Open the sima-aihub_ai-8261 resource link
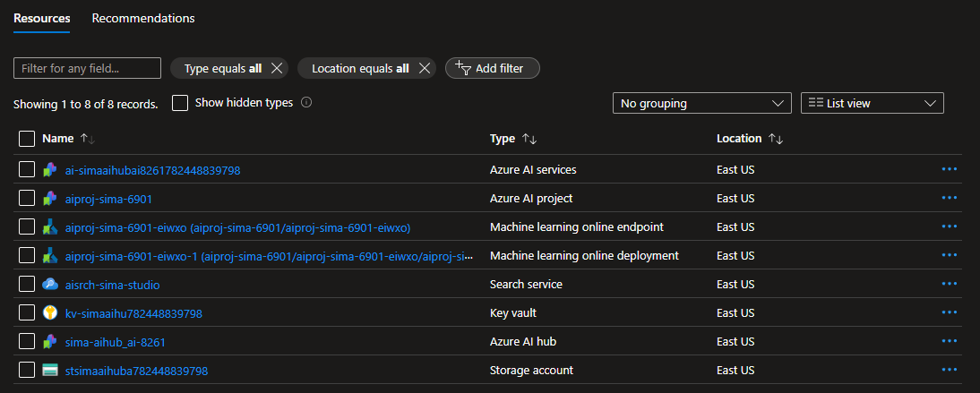The height and width of the screenshot is (393, 980). pos(116,342)
